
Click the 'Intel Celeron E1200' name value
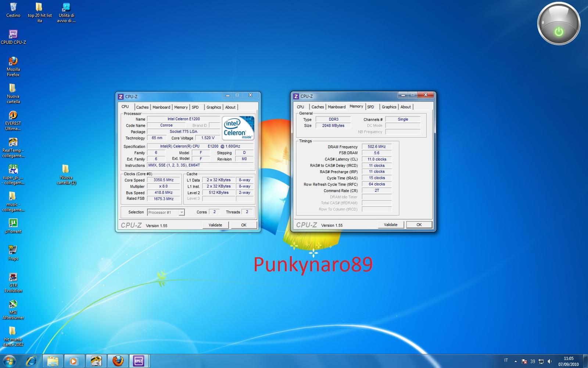click(183, 119)
